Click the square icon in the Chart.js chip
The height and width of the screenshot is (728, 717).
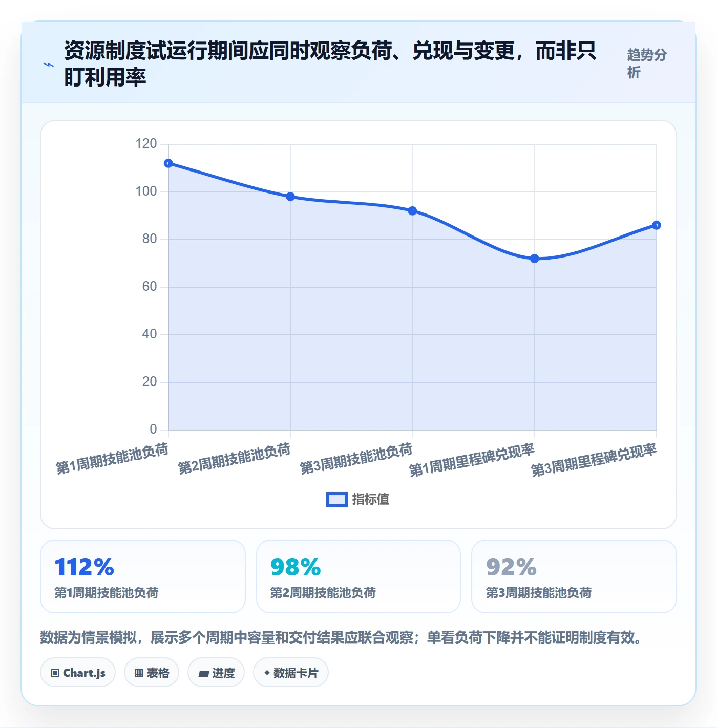tap(55, 673)
